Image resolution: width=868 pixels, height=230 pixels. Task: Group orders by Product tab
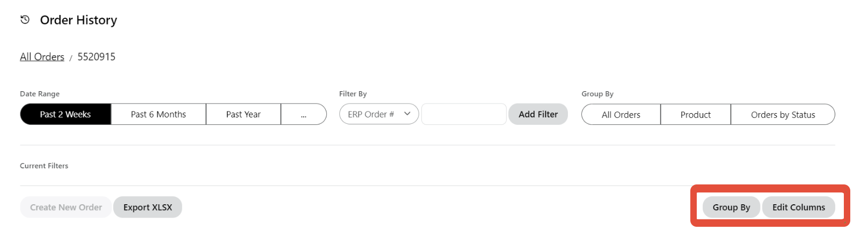click(695, 115)
